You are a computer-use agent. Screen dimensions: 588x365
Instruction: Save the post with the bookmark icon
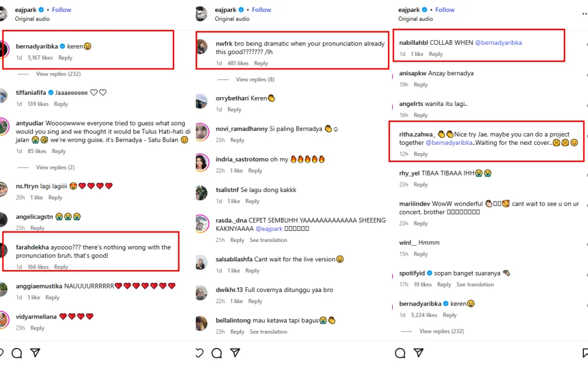[x=585, y=353]
